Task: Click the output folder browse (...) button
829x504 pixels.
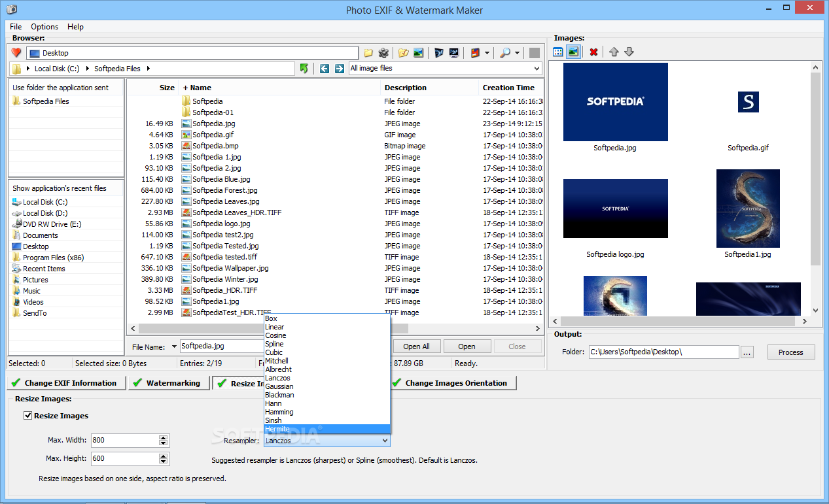Action: click(x=748, y=352)
